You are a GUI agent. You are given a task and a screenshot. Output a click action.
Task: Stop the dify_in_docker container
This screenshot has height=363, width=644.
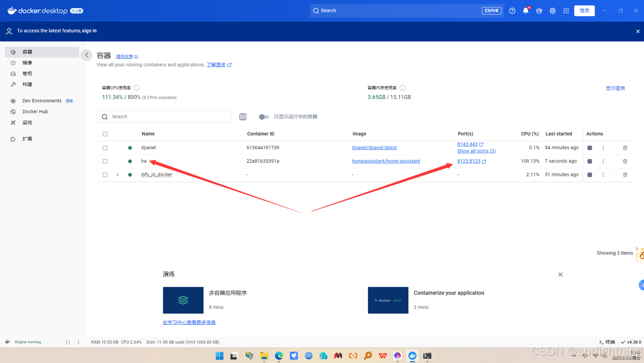(x=590, y=175)
